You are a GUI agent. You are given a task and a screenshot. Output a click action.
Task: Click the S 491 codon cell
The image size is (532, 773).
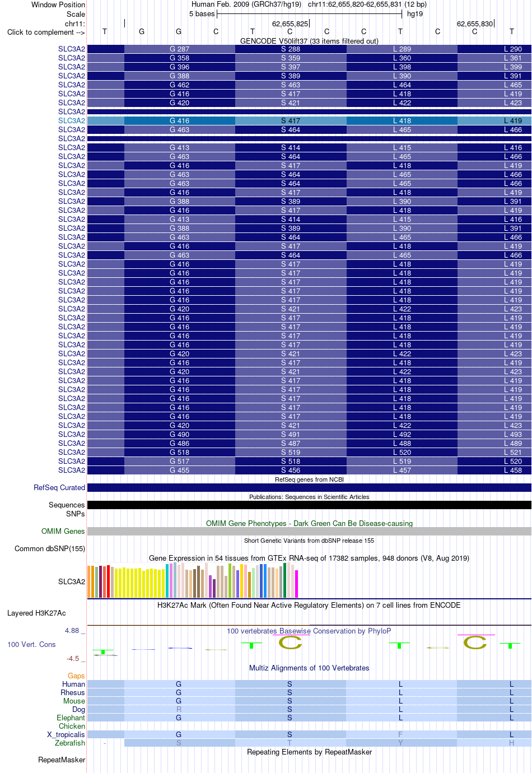pos(291,434)
